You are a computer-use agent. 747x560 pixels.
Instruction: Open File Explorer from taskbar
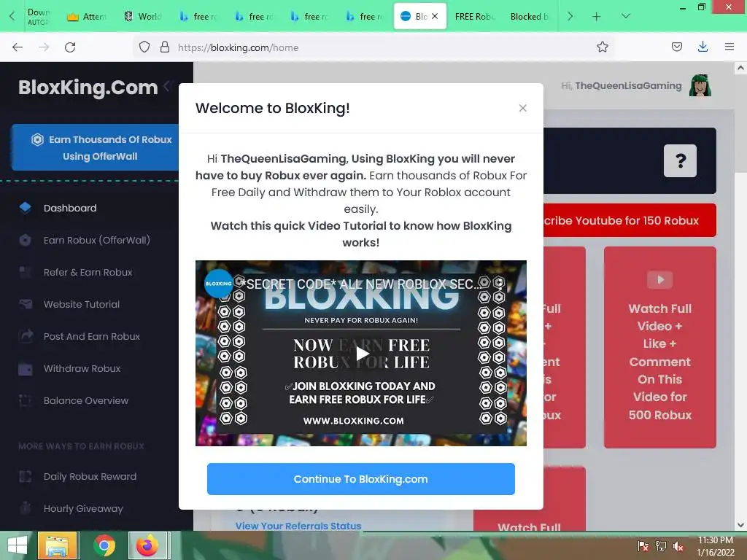pos(57,545)
